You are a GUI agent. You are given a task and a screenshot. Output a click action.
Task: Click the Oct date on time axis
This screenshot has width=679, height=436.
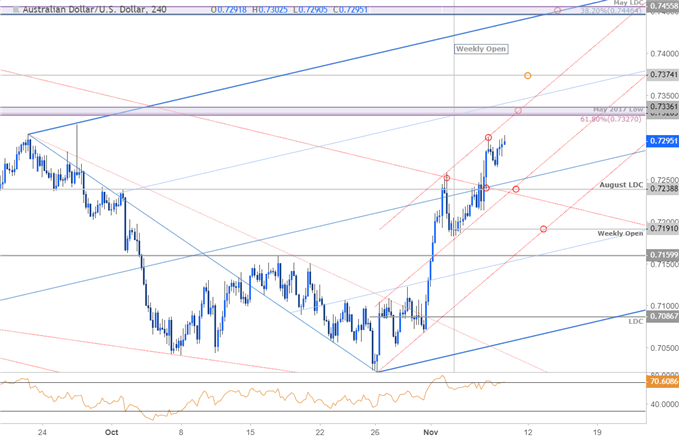[111, 432]
